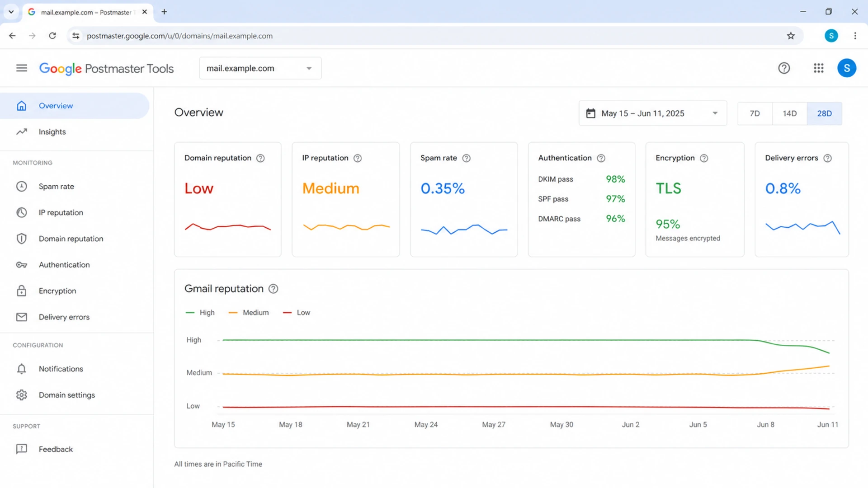
Task: Open a new browser tab
Action: point(164,12)
